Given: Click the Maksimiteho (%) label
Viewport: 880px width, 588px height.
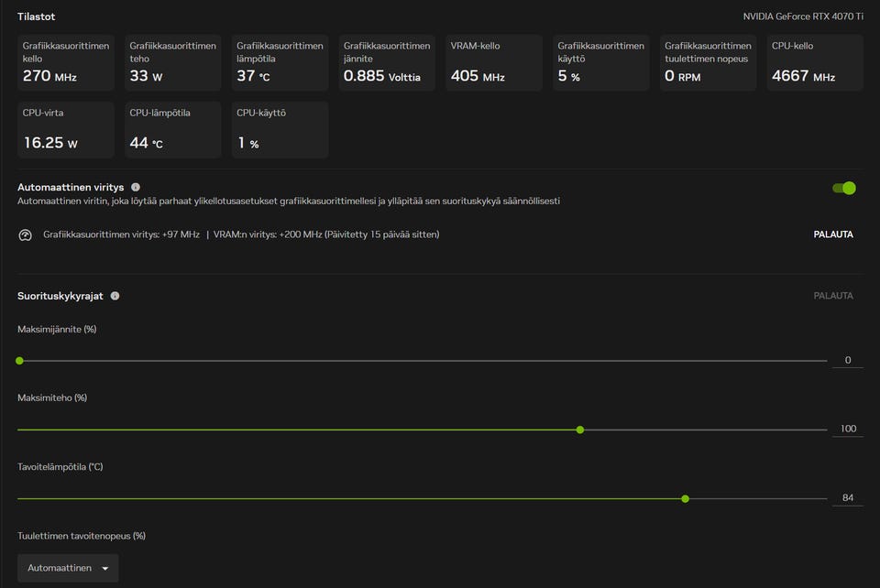Looking at the screenshot, I should 52,397.
